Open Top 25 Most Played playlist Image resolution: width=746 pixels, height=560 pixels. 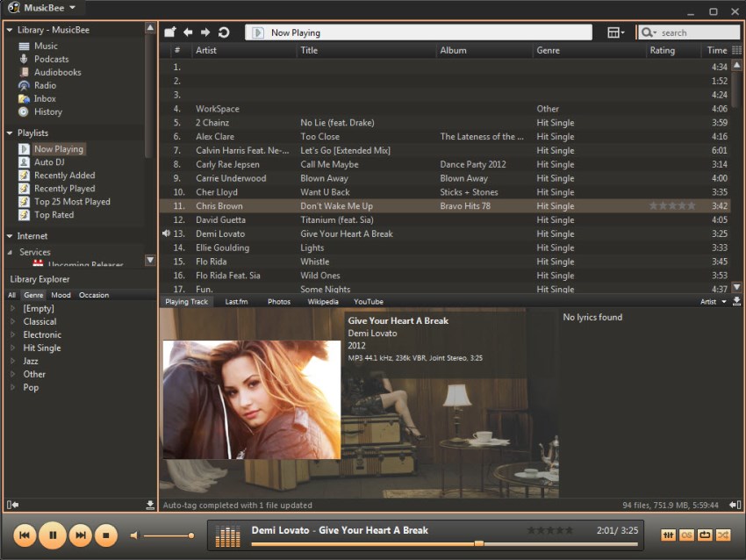(x=71, y=202)
